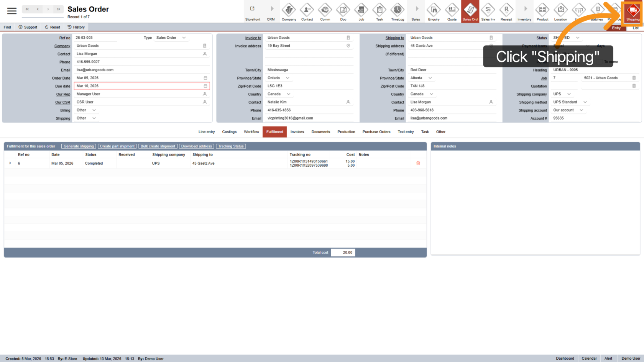Open the Company link label
The height and width of the screenshot is (362, 644).
pos(62,46)
